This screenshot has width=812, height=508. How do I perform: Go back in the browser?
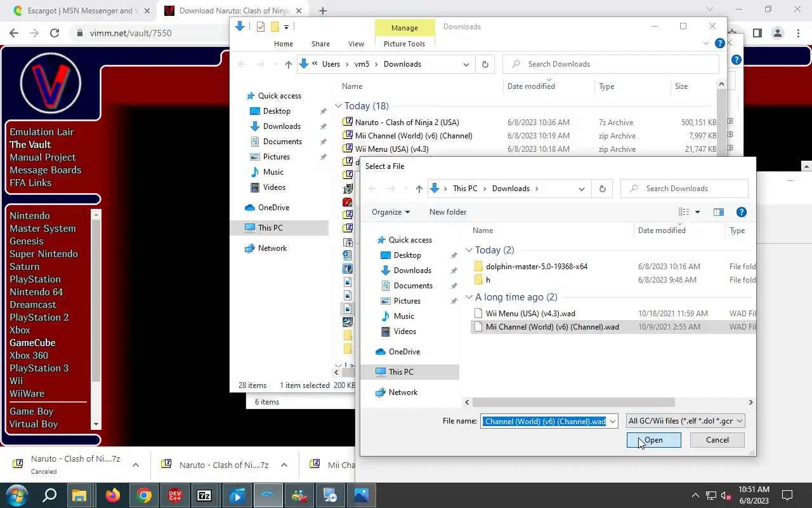coord(14,33)
